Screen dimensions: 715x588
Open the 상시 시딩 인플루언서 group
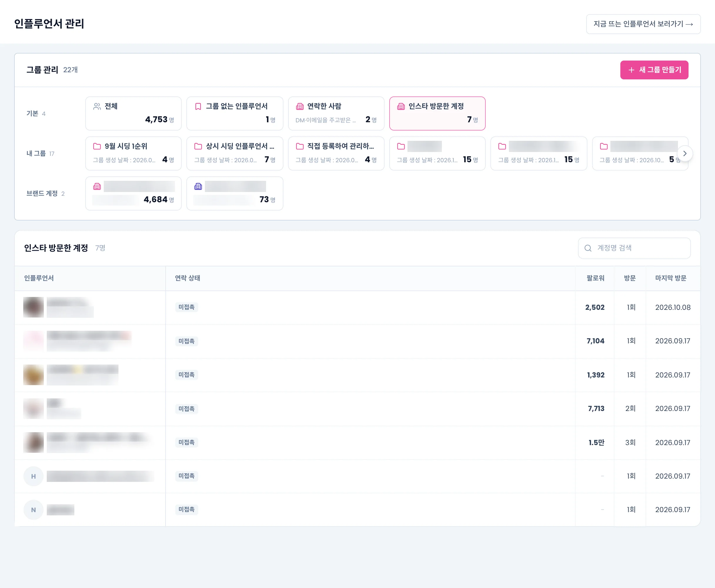click(235, 153)
